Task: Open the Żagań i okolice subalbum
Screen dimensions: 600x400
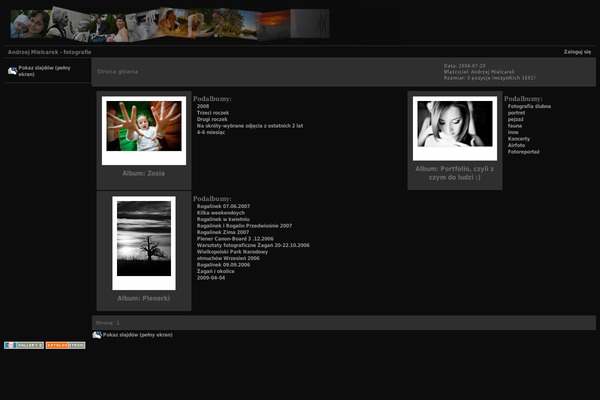Action: pyautogui.click(x=215, y=271)
